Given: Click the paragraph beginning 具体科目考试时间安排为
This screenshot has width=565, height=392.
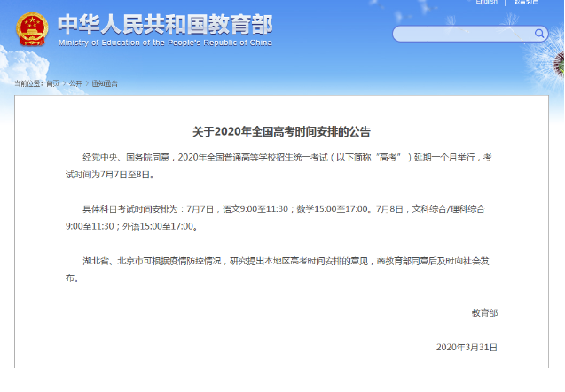Looking at the screenshot, I should (275, 217).
